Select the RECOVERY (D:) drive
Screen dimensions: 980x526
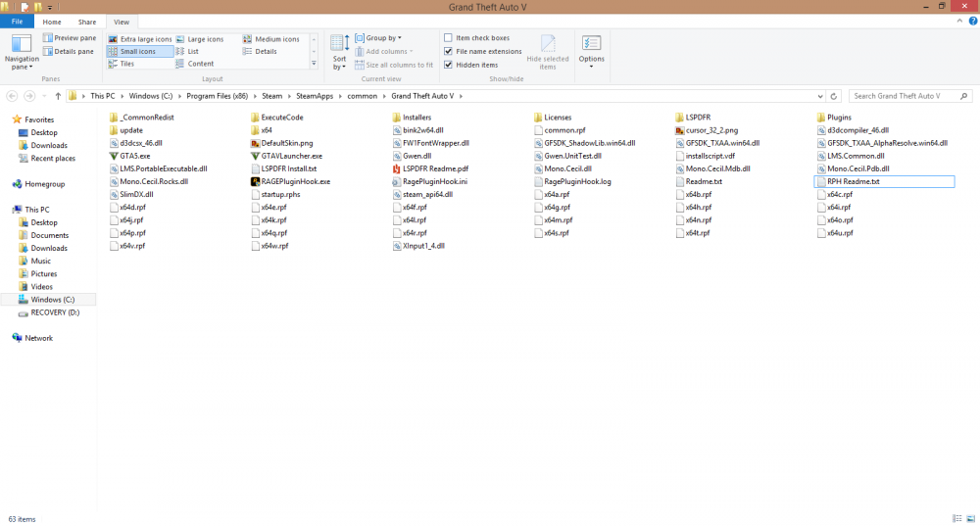55,312
